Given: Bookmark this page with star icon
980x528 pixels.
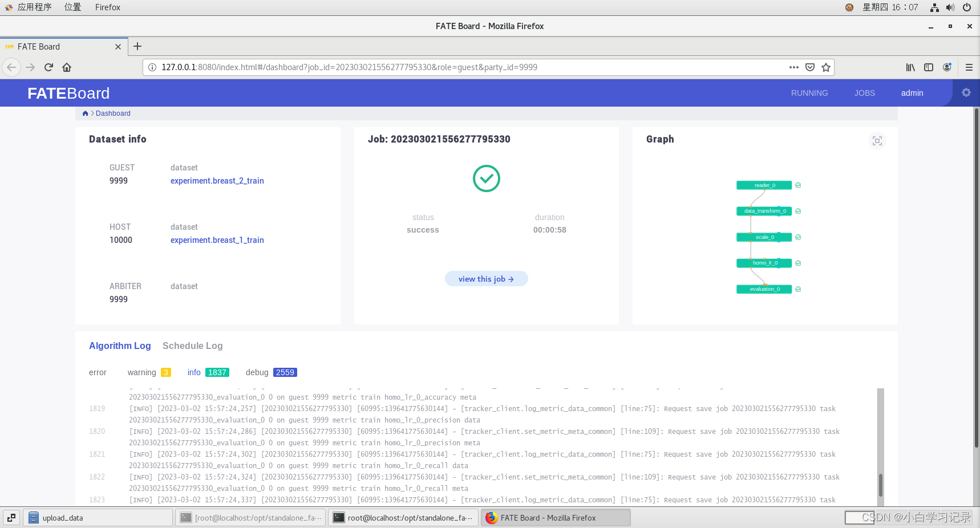Looking at the screenshot, I should point(825,67).
